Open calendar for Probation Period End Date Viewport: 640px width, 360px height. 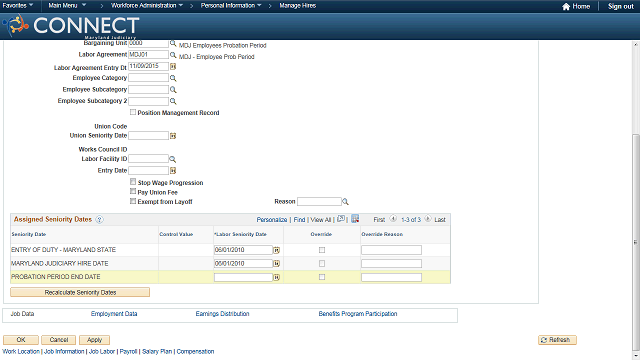coord(276,278)
